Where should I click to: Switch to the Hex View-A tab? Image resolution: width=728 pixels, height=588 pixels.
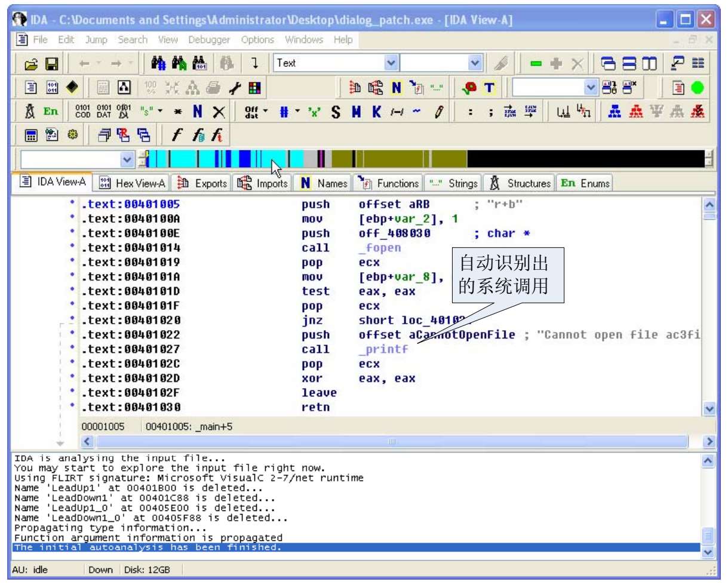[x=132, y=183]
